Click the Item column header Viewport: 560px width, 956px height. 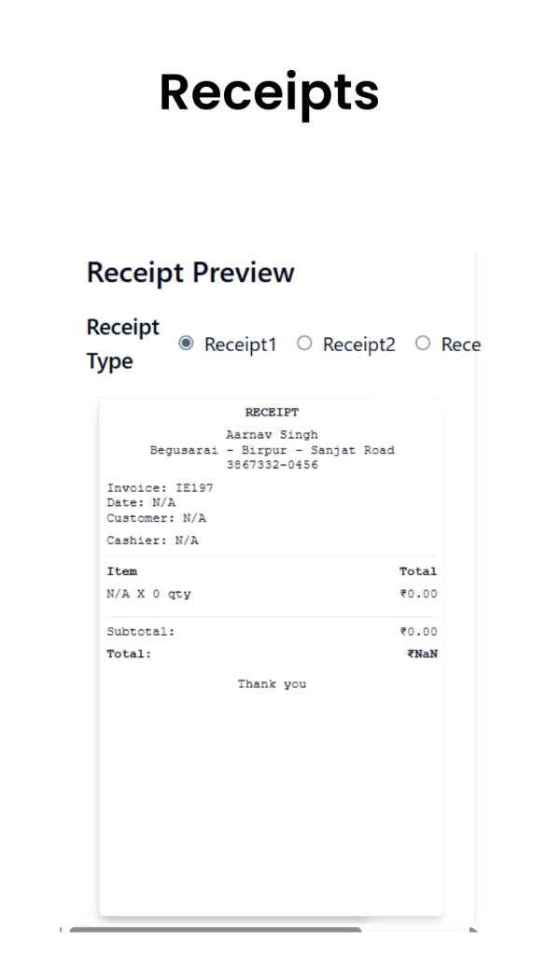pyautogui.click(x=122, y=571)
